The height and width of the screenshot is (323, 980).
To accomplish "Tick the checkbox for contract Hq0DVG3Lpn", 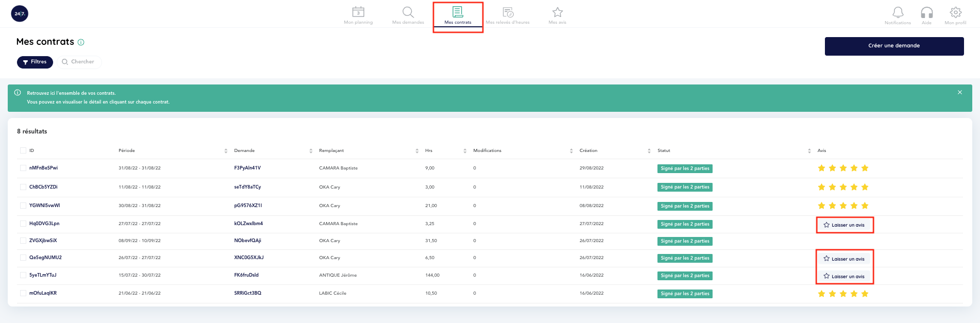I will point(23,224).
